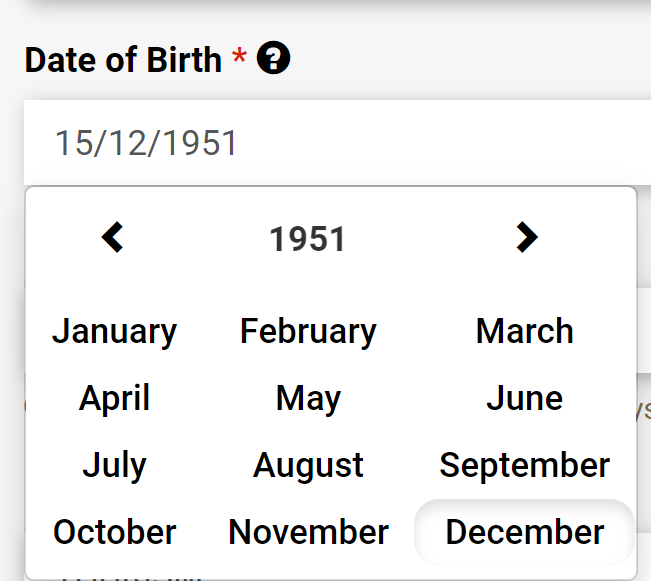Choose August as the month

point(308,465)
